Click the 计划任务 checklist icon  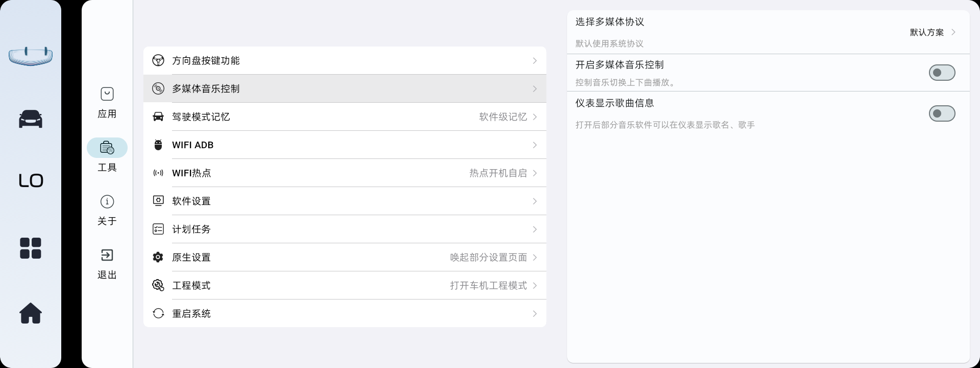[158, 229]
